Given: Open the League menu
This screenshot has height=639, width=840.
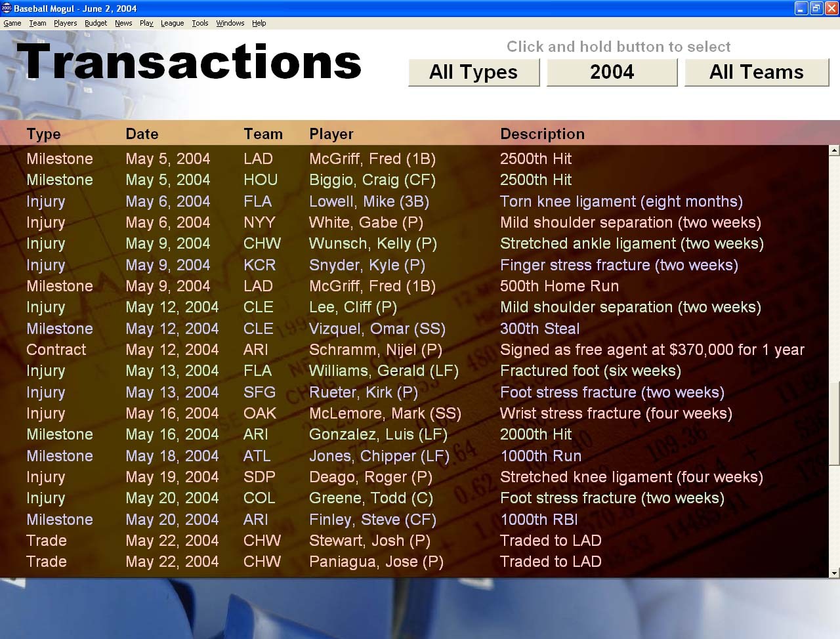Looking at the screenshot, I should coord(172,23).
